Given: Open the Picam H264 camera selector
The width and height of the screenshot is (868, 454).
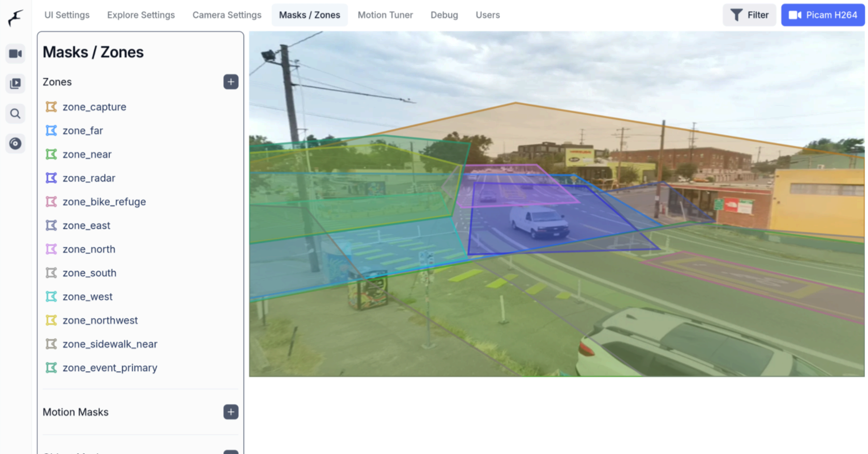Looking at the screenshot, I should tap(823, 15).
